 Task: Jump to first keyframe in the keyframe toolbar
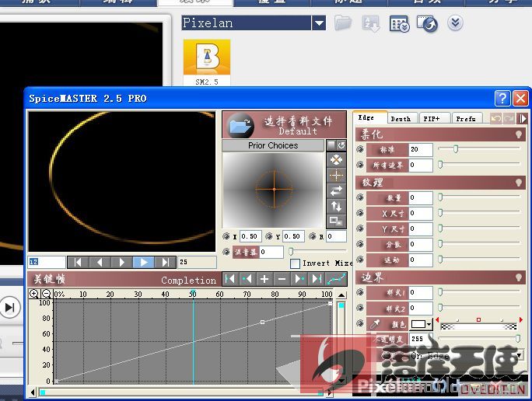[230, 279]
